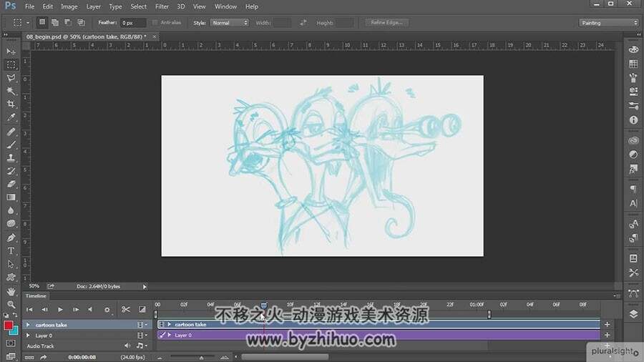The image size is (644, 362).
Task: Select the Dodge tool
Action: click(x=11, y=223)
